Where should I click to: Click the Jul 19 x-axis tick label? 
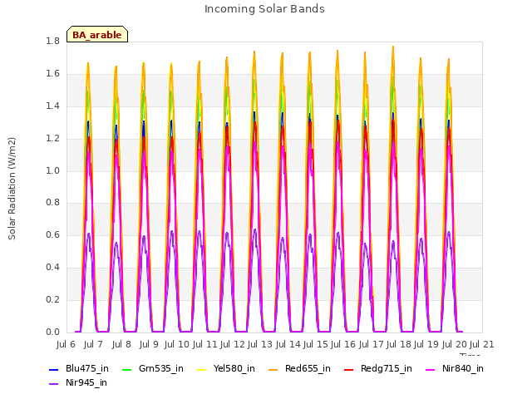tap(426, 344)
